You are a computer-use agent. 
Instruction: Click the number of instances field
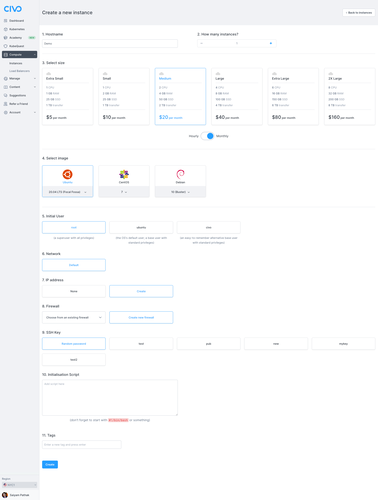pyautogui.click(x=237, y=43)
